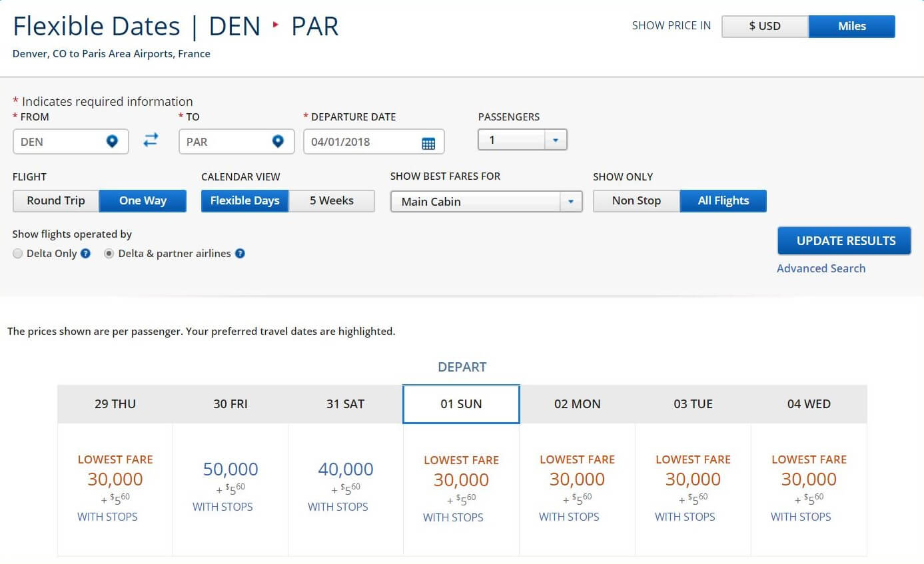Switch calendar view to 5 Weeks

point(331,200)
